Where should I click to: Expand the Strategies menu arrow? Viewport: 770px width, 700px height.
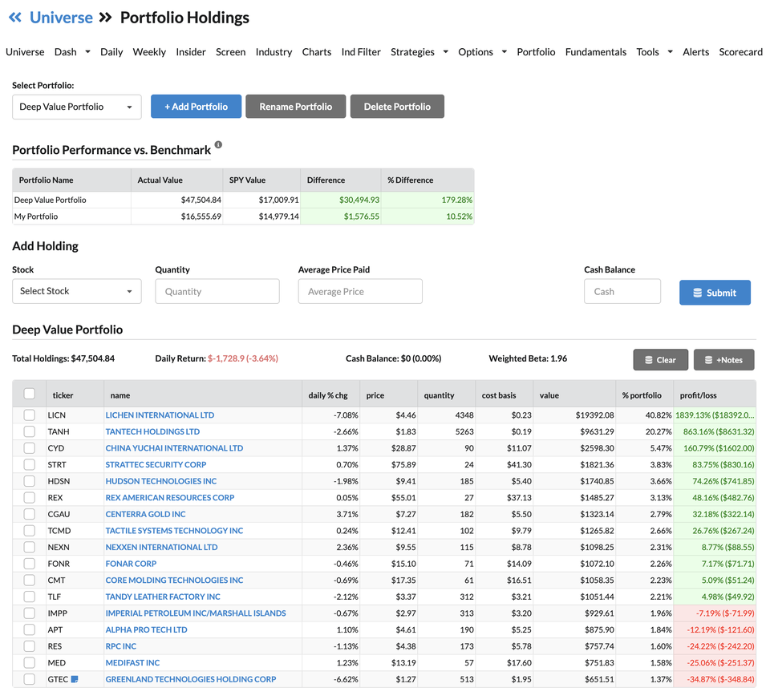[x=446, y=51]
